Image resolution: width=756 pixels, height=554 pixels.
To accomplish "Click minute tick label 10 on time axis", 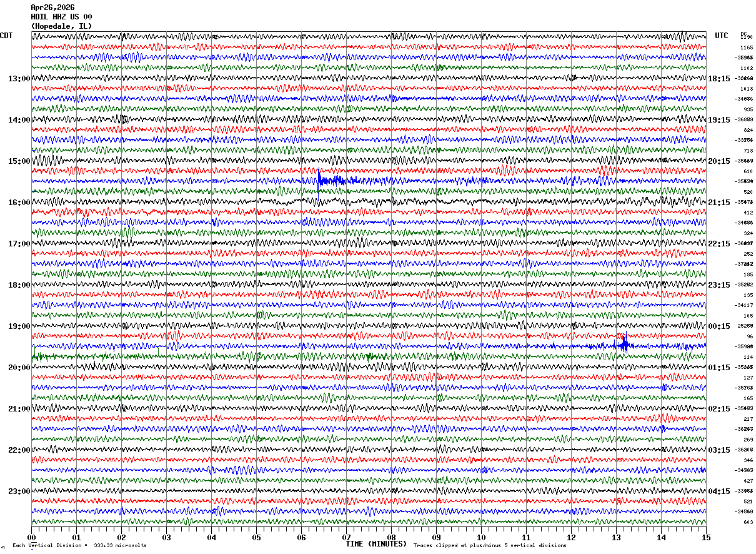I will (x=481, y=538).
